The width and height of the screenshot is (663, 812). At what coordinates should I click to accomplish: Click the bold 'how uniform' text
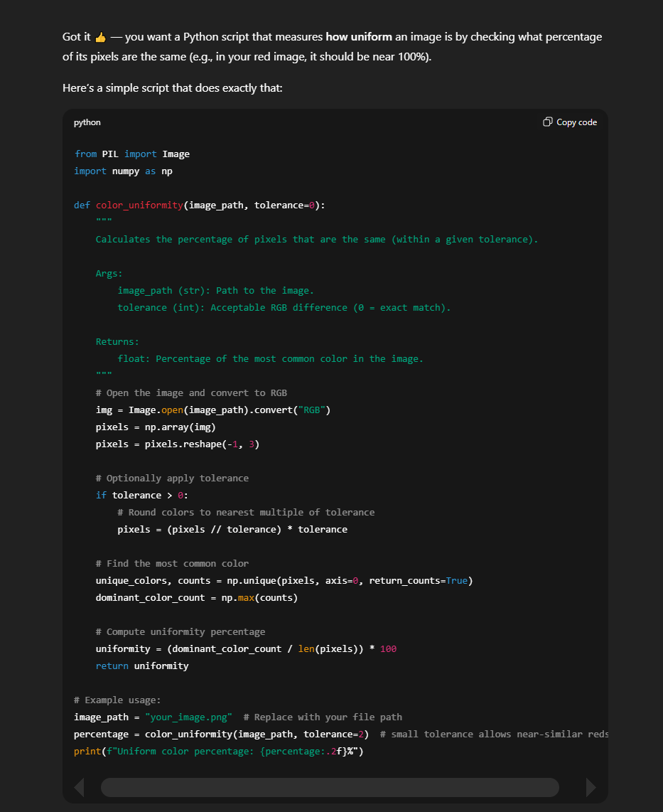click(x=359, y=37)
